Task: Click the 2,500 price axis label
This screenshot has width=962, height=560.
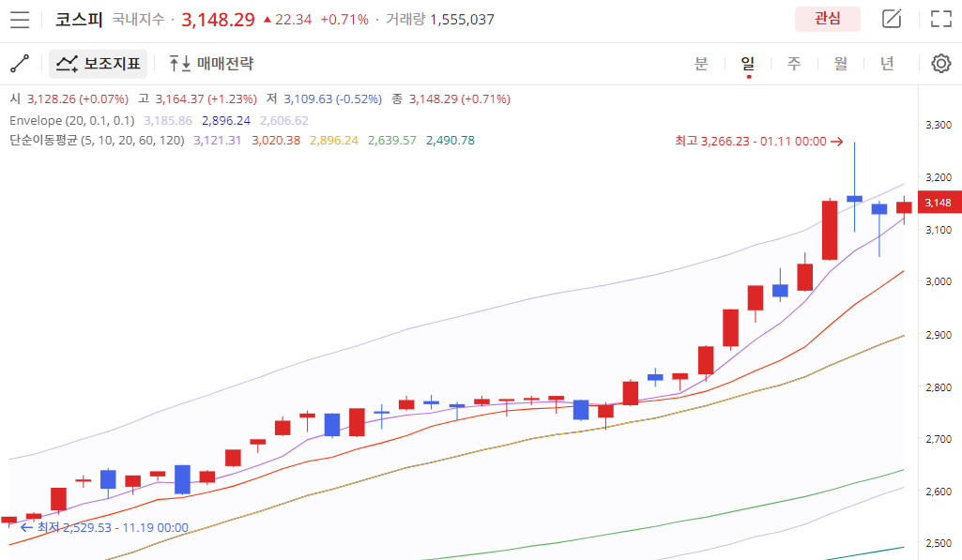Action: pos(939,543)
